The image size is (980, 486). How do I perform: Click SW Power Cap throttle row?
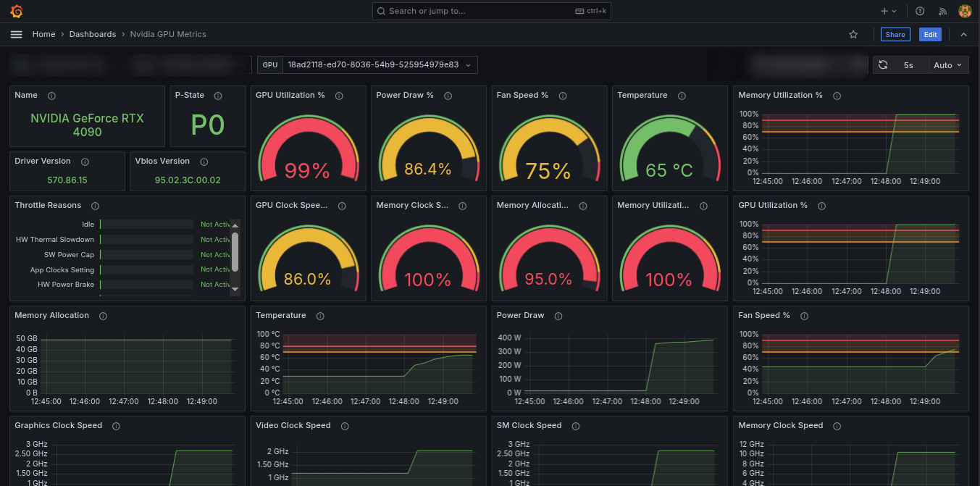[123, 255]
